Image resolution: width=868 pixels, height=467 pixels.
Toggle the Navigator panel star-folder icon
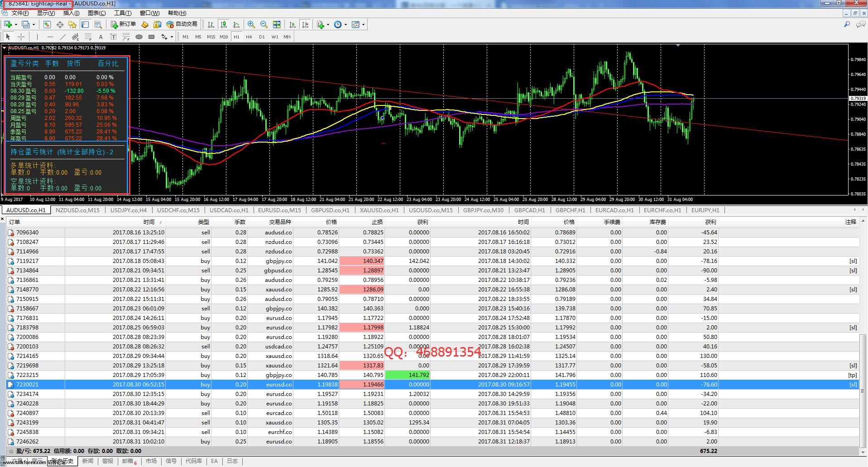pyautogui.click(x=72, y=24)
